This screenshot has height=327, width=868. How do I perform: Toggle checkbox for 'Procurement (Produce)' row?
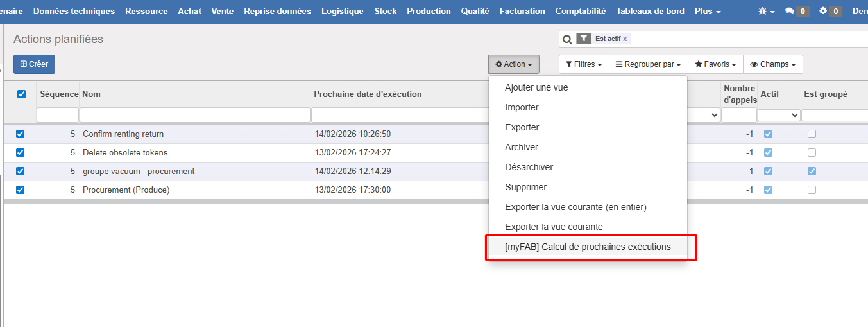(20, 190)
